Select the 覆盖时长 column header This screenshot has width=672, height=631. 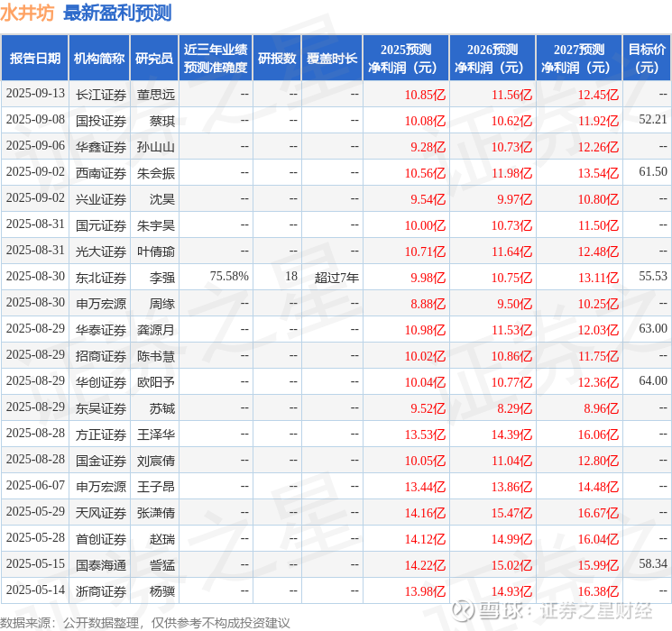332,59
